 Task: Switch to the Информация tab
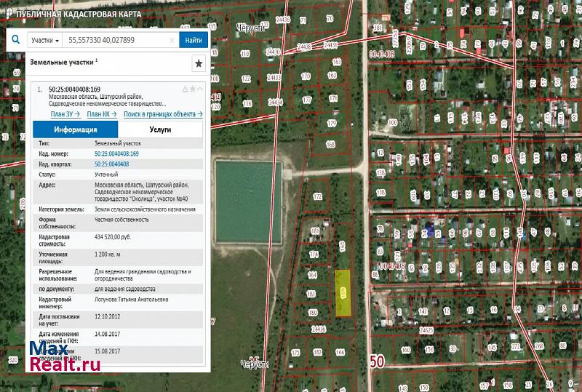click(x=76, y=129)
